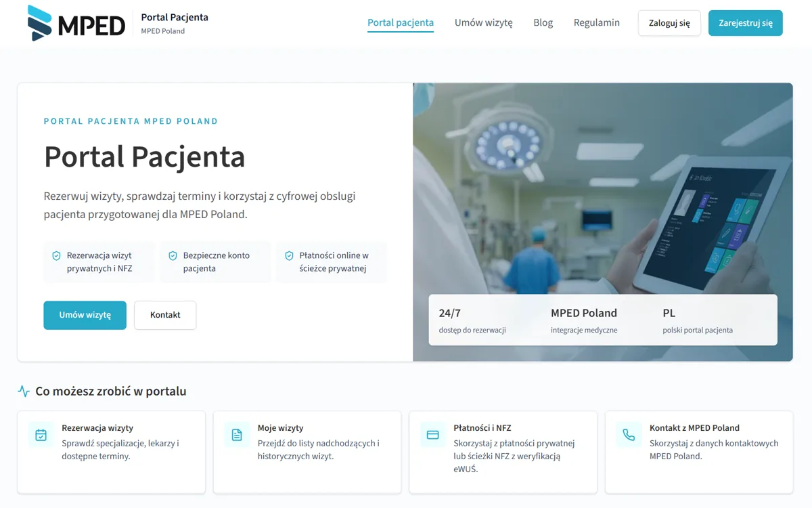
Task: Click the Skorzystaj z danych kontaktowych description
Action: coord(714,450)
